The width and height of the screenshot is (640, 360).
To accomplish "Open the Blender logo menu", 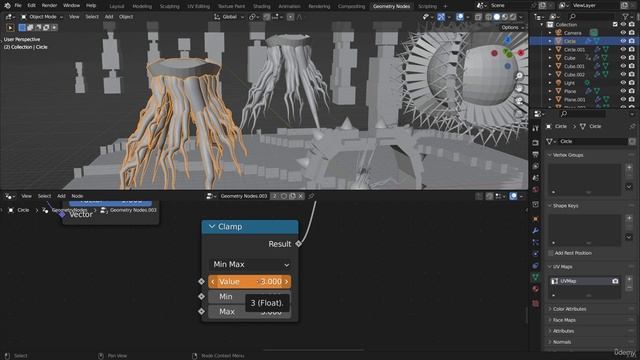I will click(7, 6).
